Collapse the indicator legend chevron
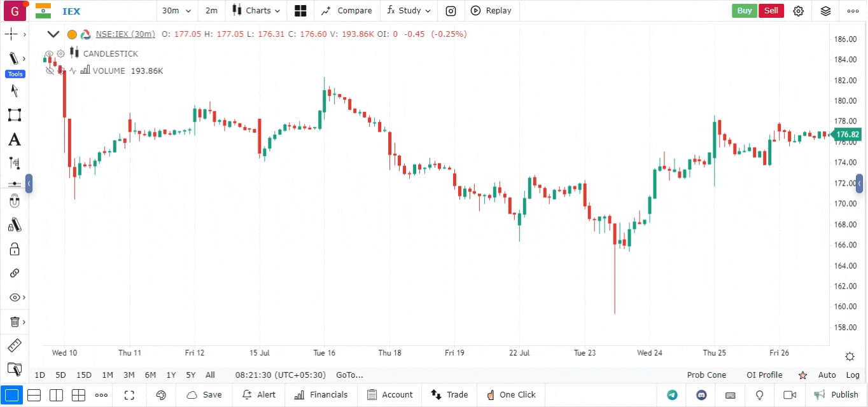 click(53, 34)
